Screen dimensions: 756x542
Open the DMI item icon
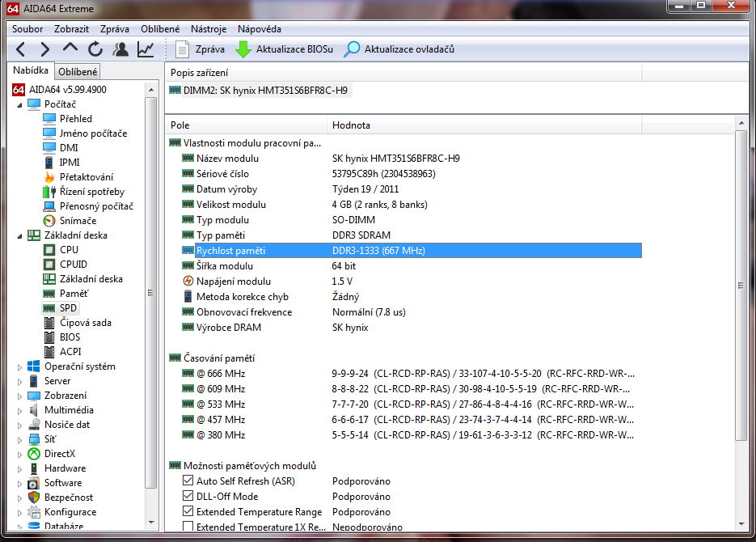pos(49,147)
